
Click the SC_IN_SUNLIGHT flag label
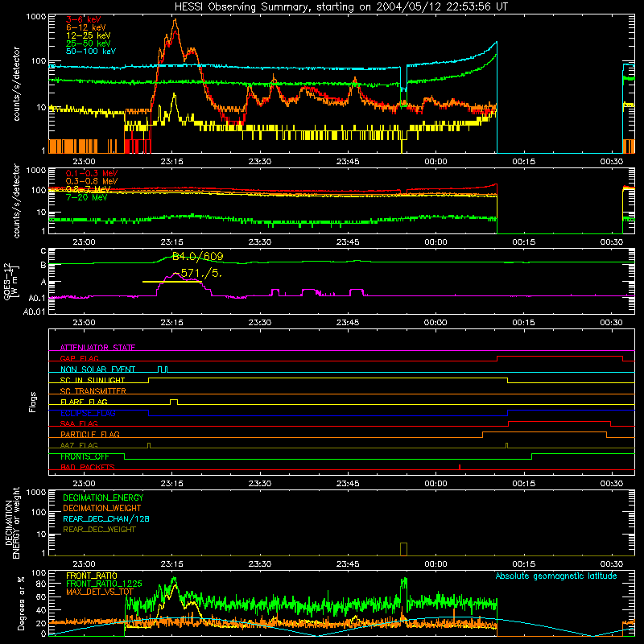pyautogui.click(x=93, y=380)
